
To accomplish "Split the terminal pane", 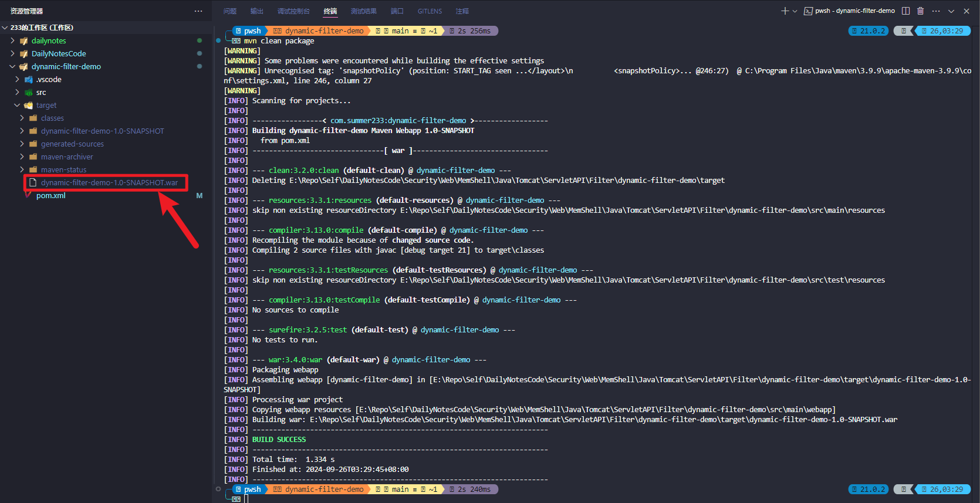I will pyautogui.click(x=905, y=11).
